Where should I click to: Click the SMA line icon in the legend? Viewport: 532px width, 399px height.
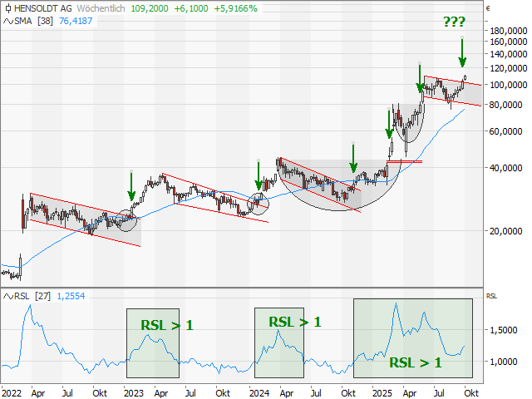[8, 22]
